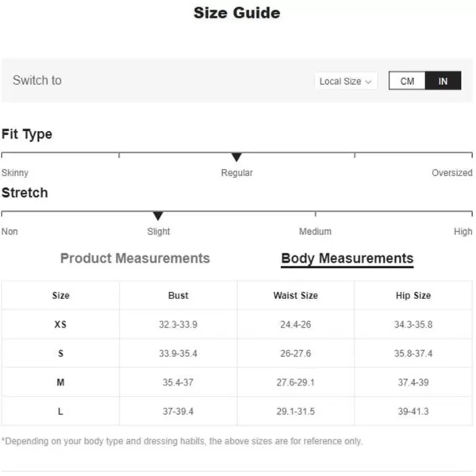Click the Stretch Slight marker triangle
476x476 pixels.
click(158, 216)
